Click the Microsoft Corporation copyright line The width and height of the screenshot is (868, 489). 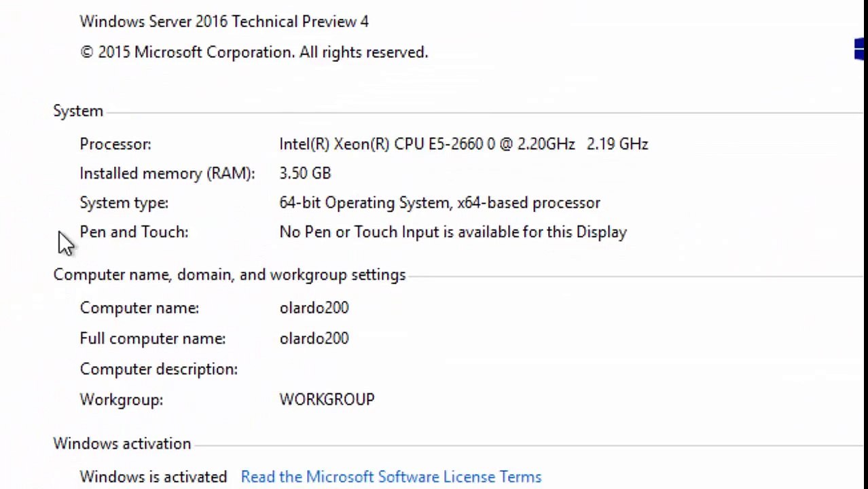(254, 52)
